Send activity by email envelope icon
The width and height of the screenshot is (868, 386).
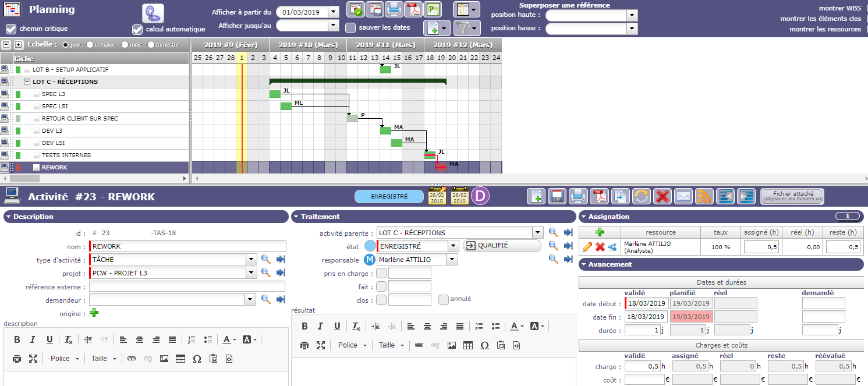pos(683,196)
